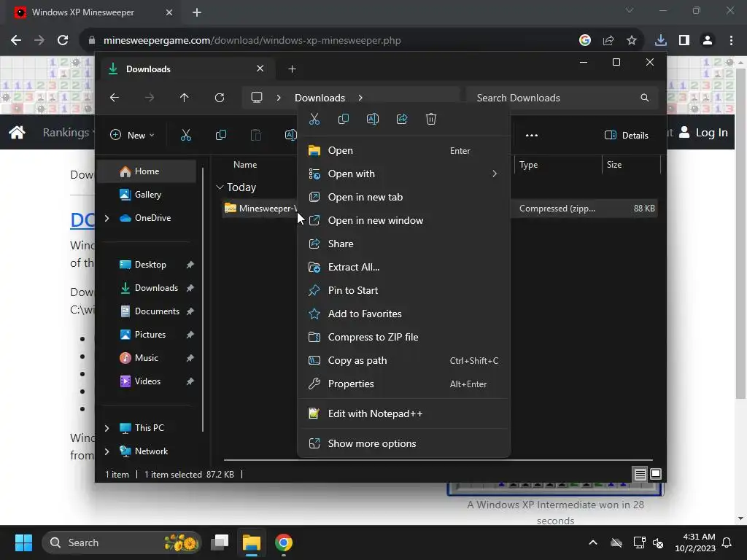
Task: Switch to details list view icon
Action: (x=640, y=474)
